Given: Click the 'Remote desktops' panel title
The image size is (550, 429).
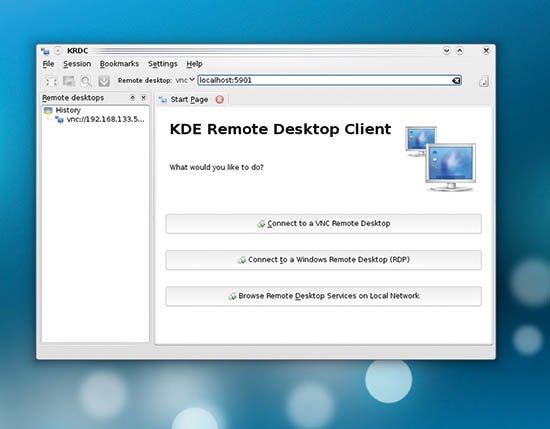Looking at the screenshot, I should coord(73,98).
